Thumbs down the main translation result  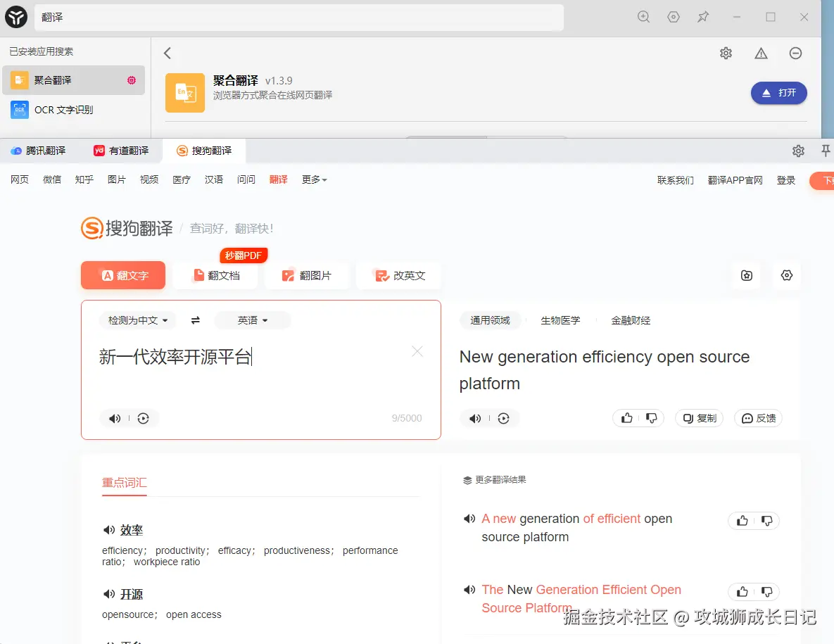point(651,419)
